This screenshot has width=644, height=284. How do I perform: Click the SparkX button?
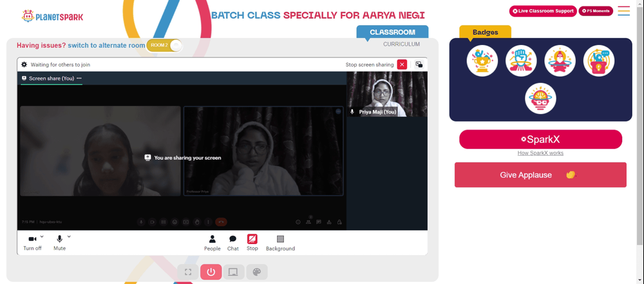(x=540, y=139)
